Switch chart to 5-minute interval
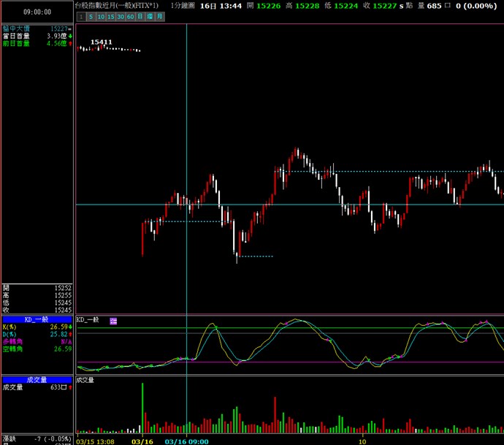504x445 pixels. pyautogui.click(x=91, y=15)
